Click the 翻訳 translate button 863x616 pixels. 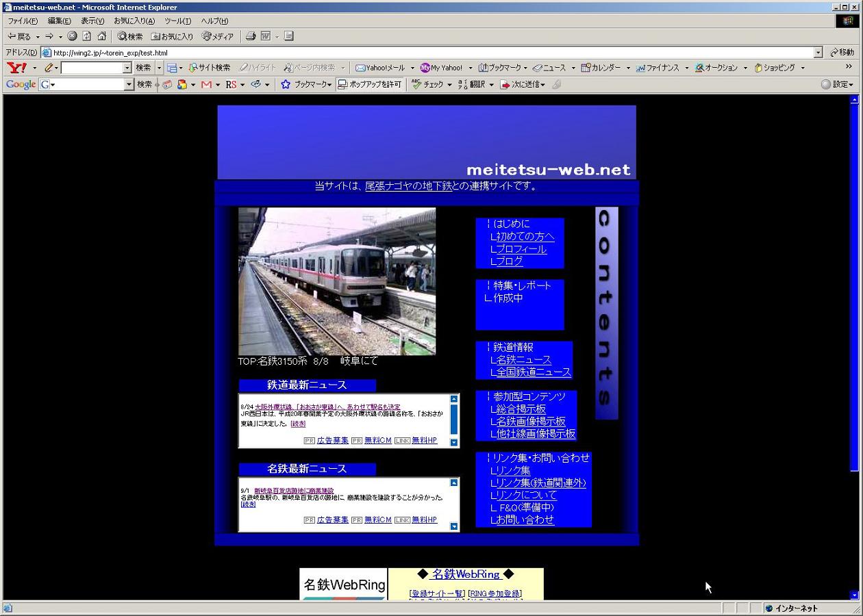[472, 84]
